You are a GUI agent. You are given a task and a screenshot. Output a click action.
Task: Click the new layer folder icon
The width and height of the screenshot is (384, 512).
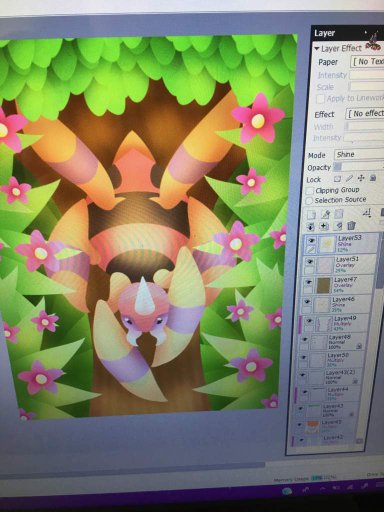[339, 214]
